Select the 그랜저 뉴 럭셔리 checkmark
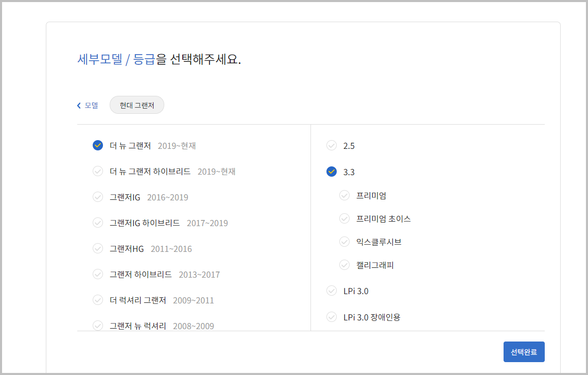 click(98, 326)
